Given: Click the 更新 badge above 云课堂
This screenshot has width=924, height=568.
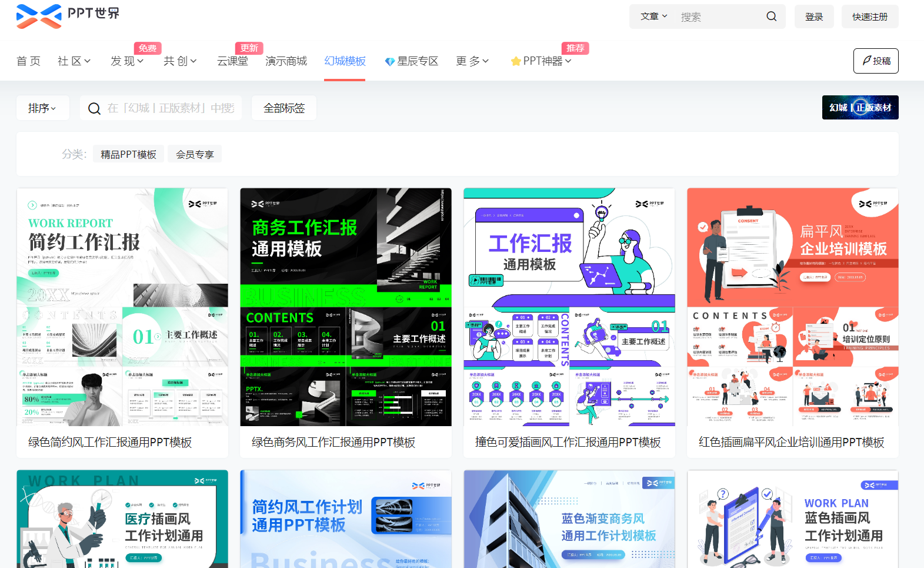Looking at the screenshot, I should [x=249, y=48].
